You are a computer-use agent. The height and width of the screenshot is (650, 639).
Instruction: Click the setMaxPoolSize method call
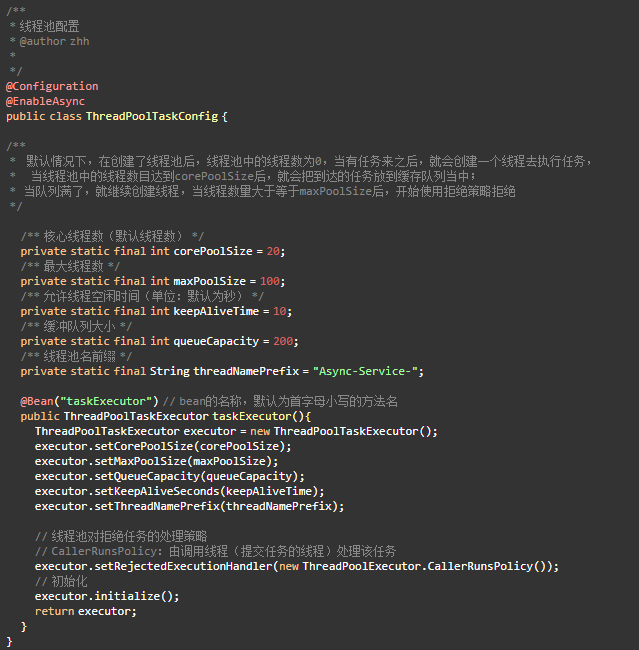(141, 461)
